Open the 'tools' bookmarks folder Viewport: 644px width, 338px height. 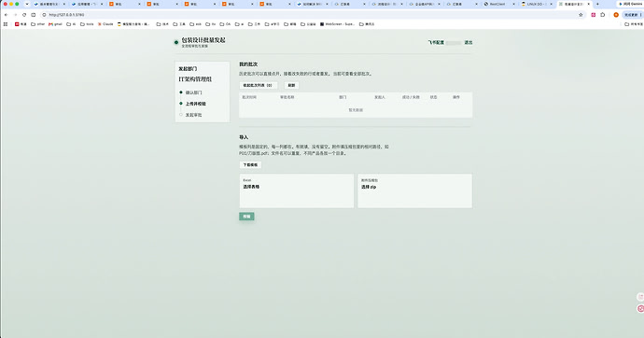[x=87, y=24]
